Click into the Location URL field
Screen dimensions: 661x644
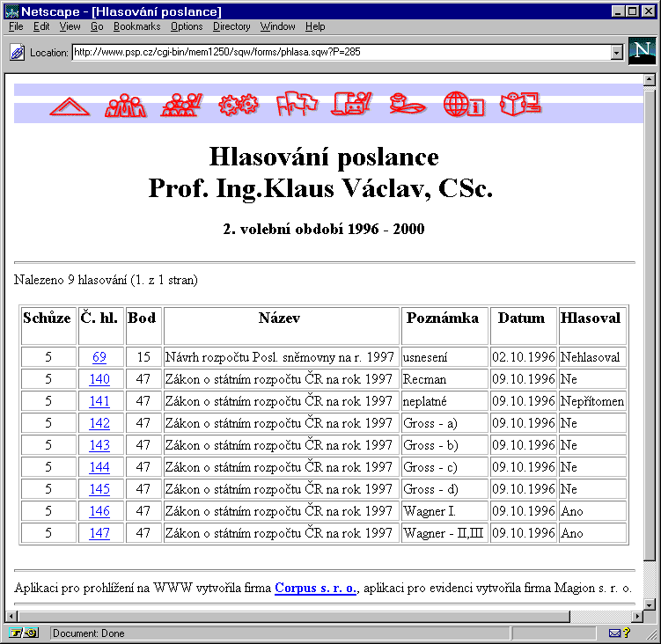pos(342,52)
